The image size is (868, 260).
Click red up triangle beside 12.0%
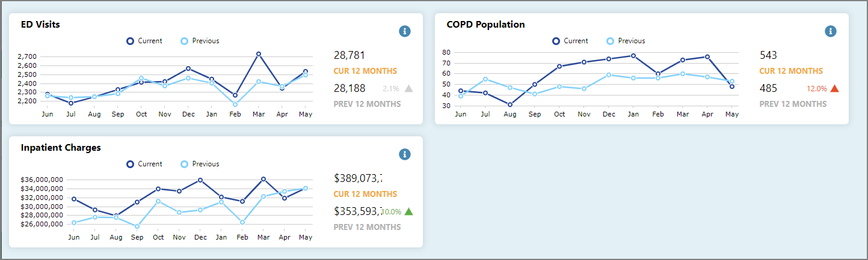click(834, 88)
